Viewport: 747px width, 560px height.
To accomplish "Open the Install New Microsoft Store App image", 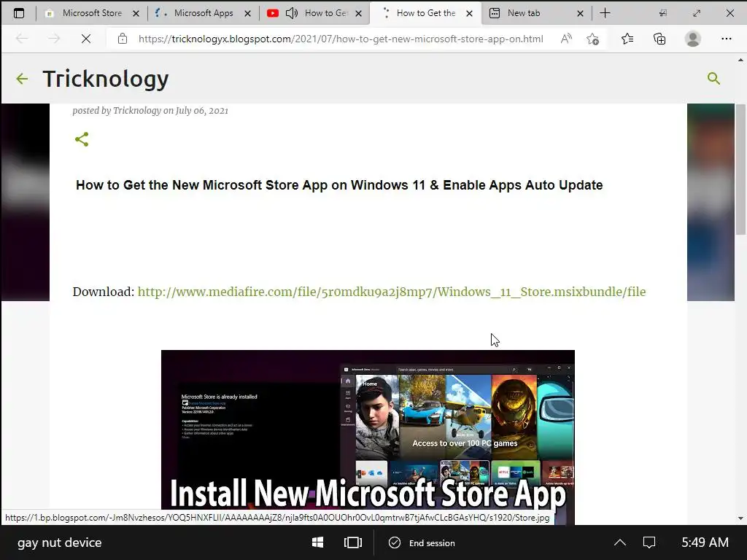I will (x=368, y=437).
